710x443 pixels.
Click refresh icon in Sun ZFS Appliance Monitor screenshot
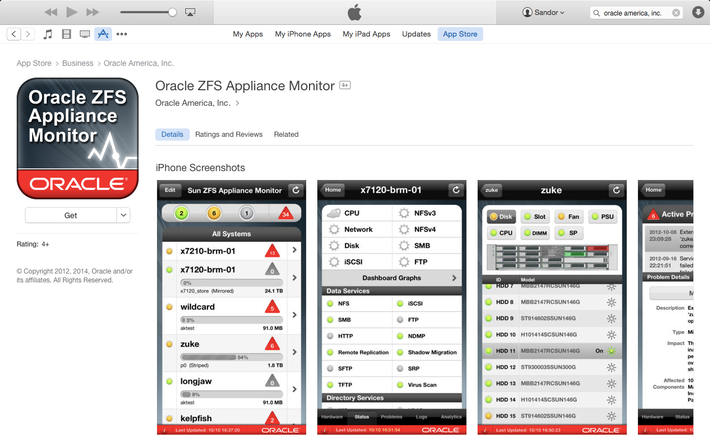tap(296, 190)
